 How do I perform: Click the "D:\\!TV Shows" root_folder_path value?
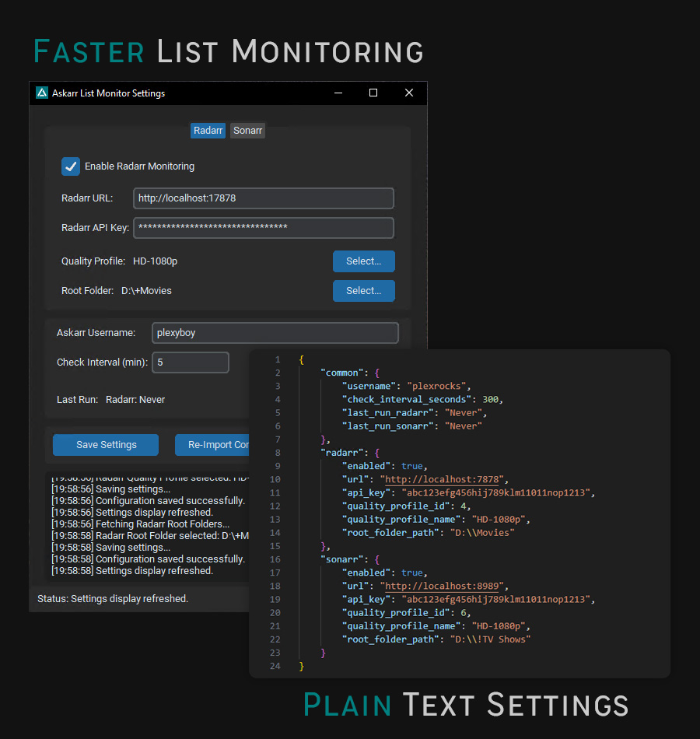(490, 639)
